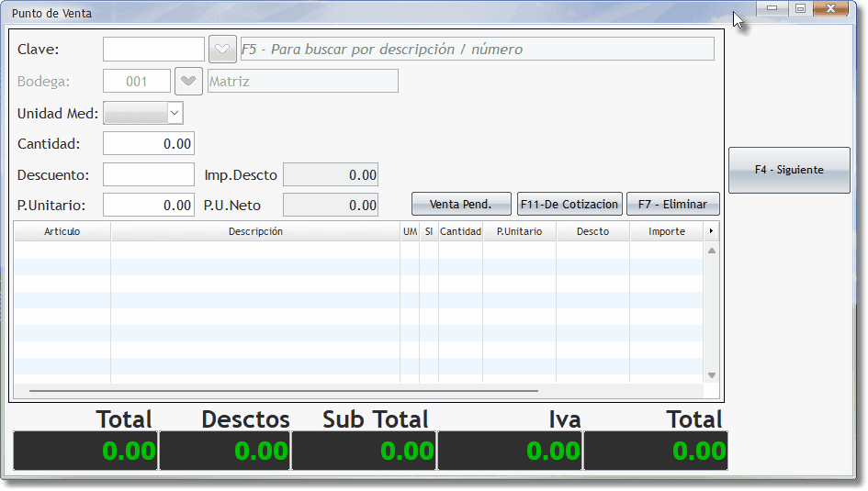Click the F7 - Eliminar button
This screenshot has height=491, width=868.
pyautogui.click(x=673, y=204)
